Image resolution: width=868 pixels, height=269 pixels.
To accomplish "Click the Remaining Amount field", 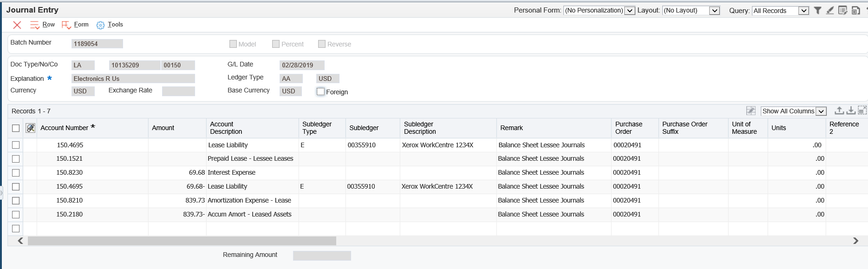I will (x=322, y=256).
